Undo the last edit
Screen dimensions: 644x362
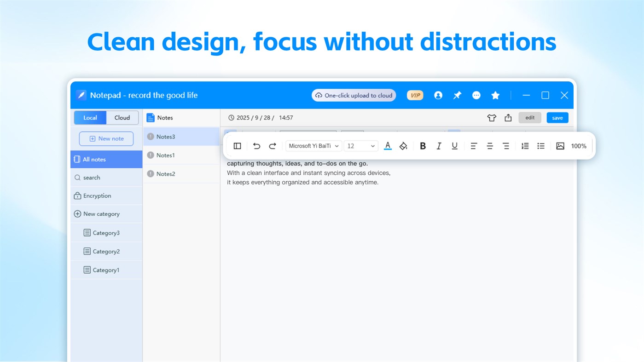257,146
